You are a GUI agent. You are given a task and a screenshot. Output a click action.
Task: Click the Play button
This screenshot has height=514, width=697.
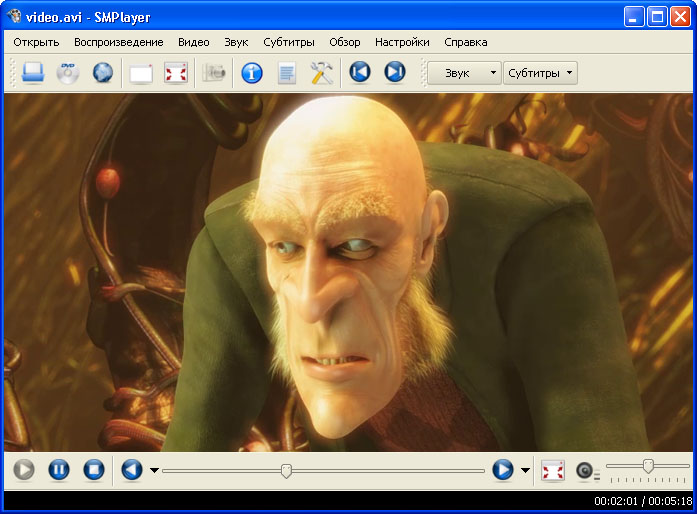[x=24, y=470]
